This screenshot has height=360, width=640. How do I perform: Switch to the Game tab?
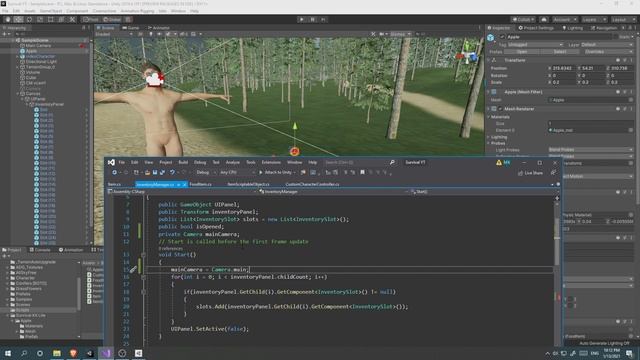click(131, 28)
